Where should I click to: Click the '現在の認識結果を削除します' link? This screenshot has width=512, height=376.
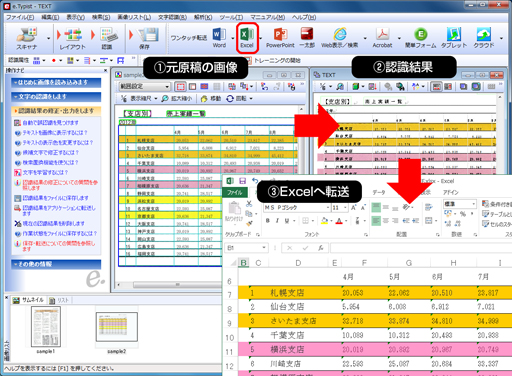click(x=53, y=223)
